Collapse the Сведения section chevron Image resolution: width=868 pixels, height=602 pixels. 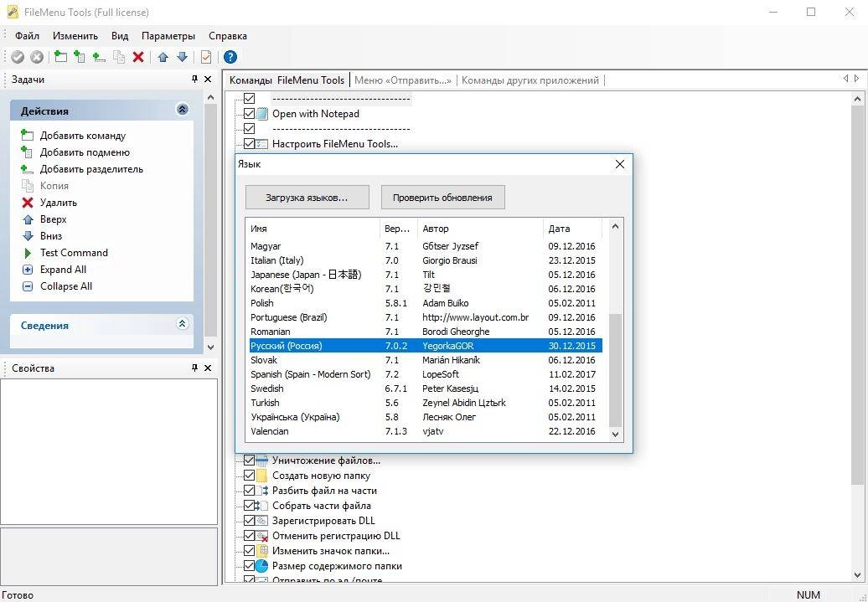182,324
